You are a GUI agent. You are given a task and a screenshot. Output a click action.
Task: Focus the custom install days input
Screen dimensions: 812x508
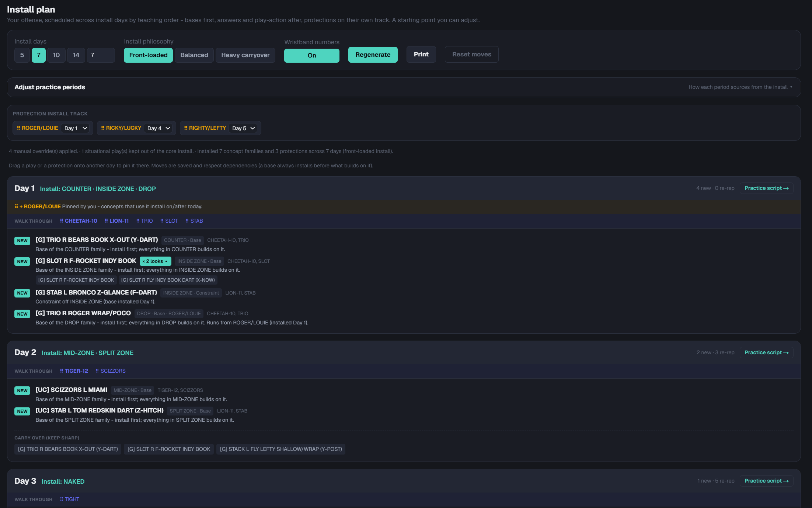pyautogui.click(x=101, y=55)
